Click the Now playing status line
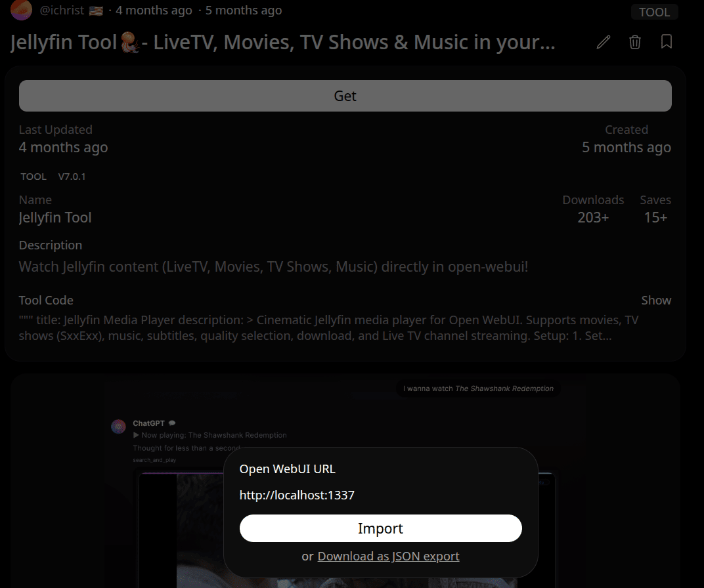Screen dimensions: 704x588 point(209,435)
